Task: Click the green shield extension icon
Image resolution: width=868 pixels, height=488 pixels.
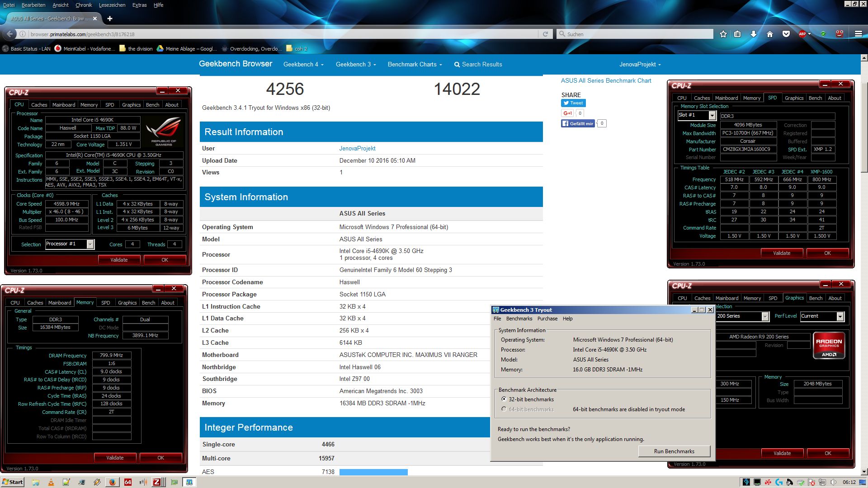Action: [823, 34]
